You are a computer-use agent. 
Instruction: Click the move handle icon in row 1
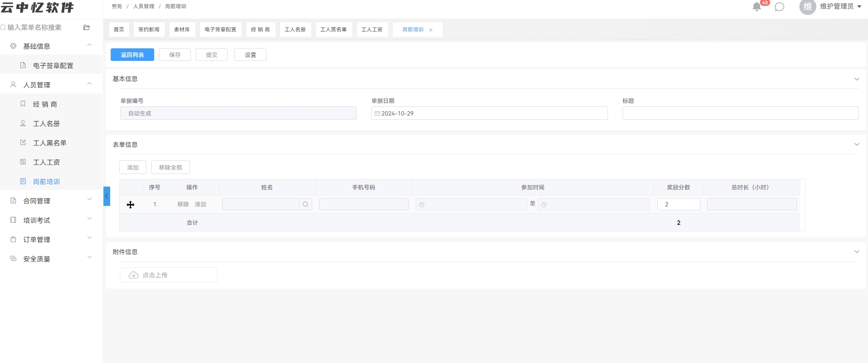pyautogui.click(x=130, y=205)
